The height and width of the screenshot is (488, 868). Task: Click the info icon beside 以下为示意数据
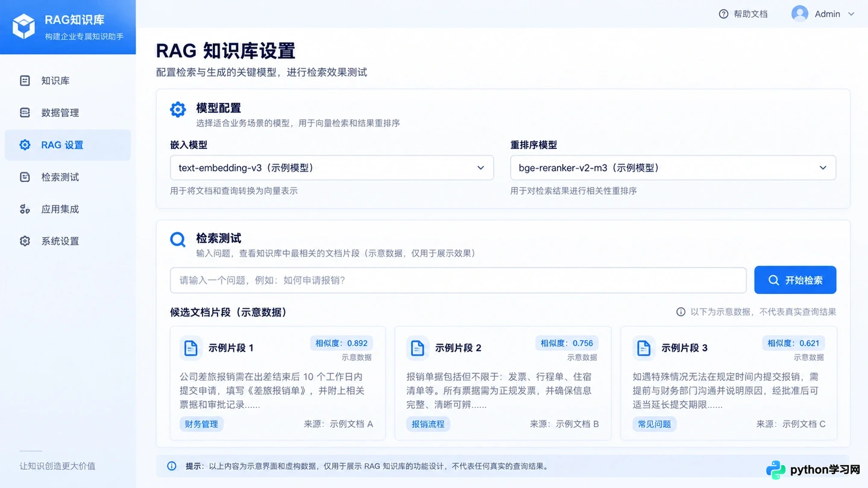(681, 312)
